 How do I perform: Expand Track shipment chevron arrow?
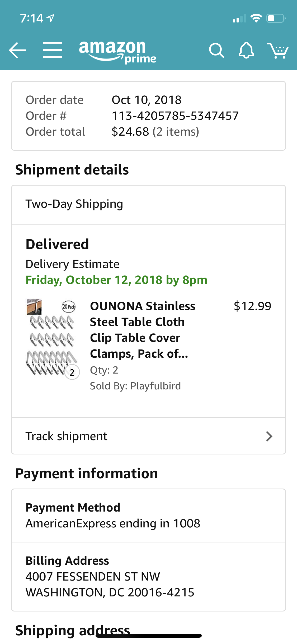[x=269, y=436]
